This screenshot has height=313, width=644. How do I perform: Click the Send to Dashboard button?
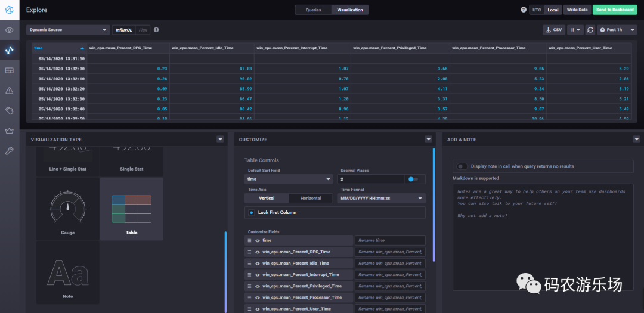(x=614, y=10)
